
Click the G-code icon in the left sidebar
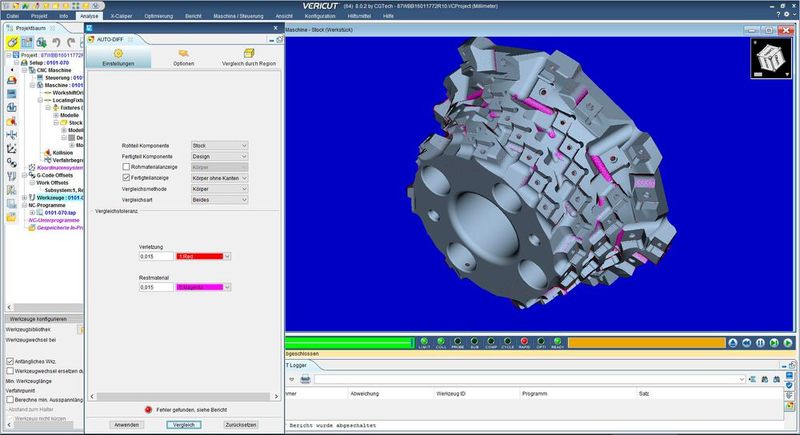pyautogui.click(x=11, y=163)
